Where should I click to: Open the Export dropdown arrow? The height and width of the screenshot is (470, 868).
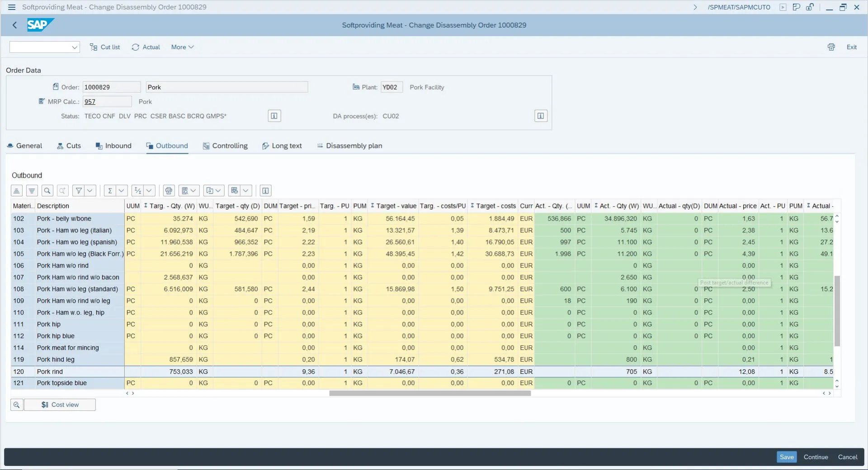218,191
